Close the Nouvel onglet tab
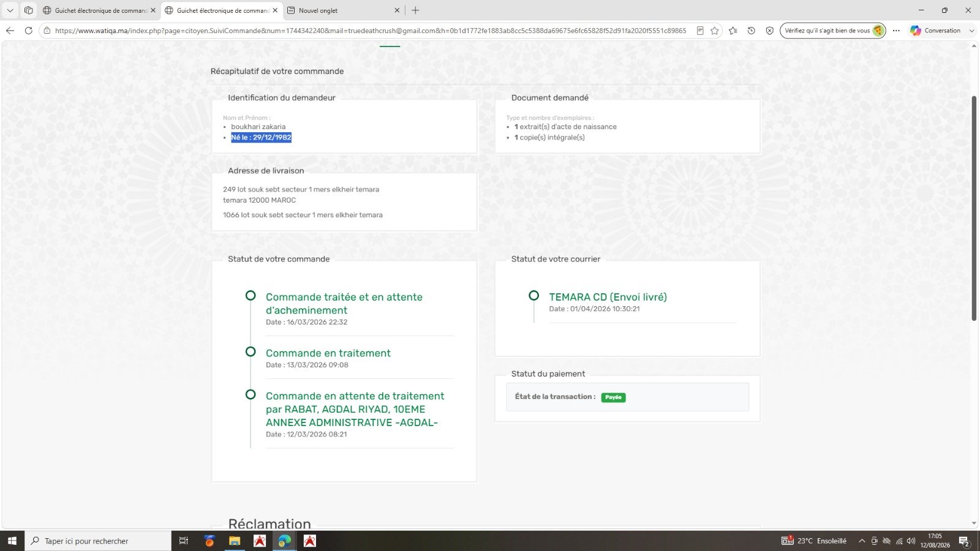This screenshot has height=551, width=980. (397, 10)
